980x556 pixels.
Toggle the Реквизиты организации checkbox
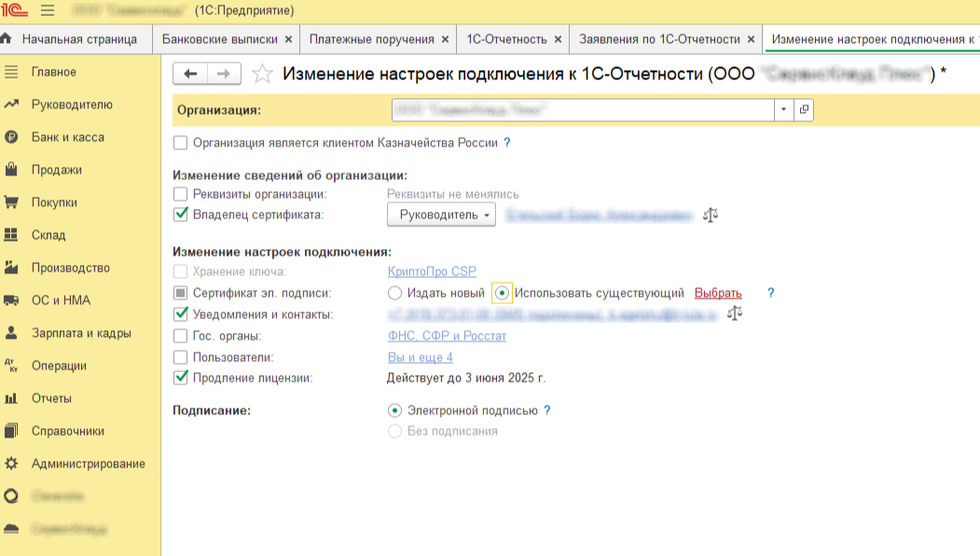coord(180,194)
